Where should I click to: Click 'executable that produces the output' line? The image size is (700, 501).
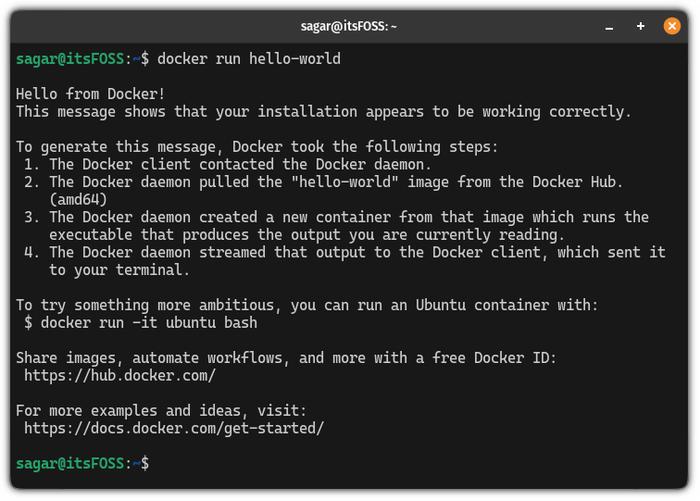(307, 234)
